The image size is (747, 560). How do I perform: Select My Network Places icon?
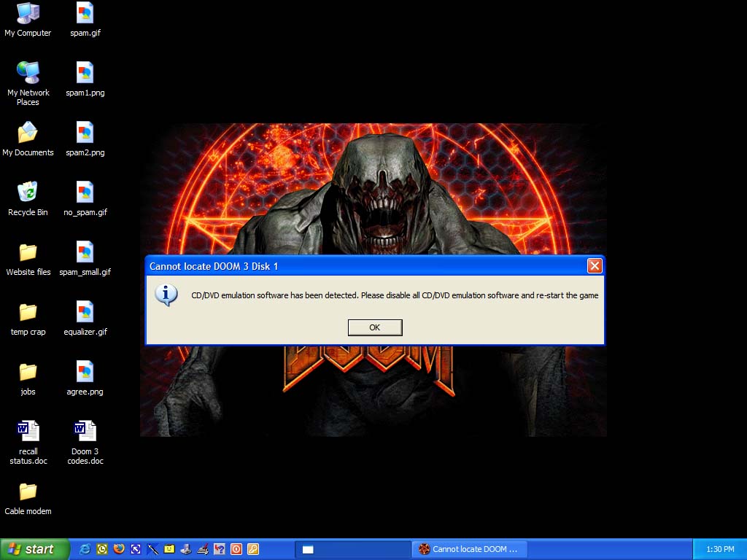pyautogui.click(x=28, y=73)
